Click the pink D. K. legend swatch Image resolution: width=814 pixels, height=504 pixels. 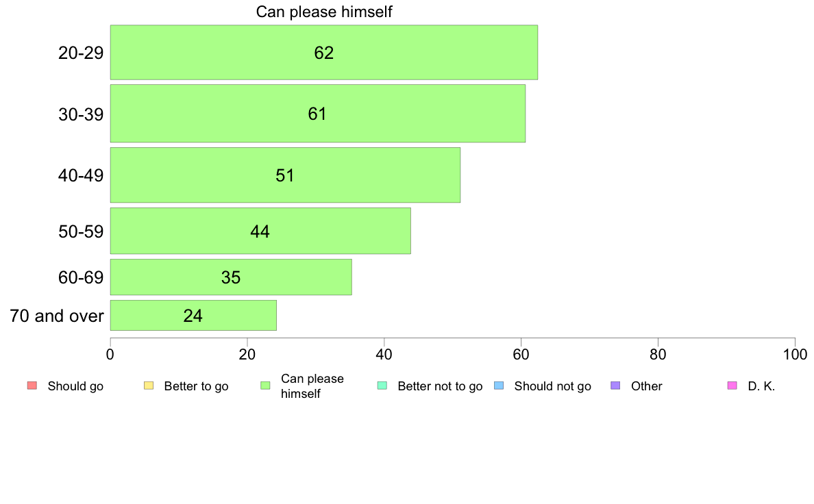tap(732, 386)
